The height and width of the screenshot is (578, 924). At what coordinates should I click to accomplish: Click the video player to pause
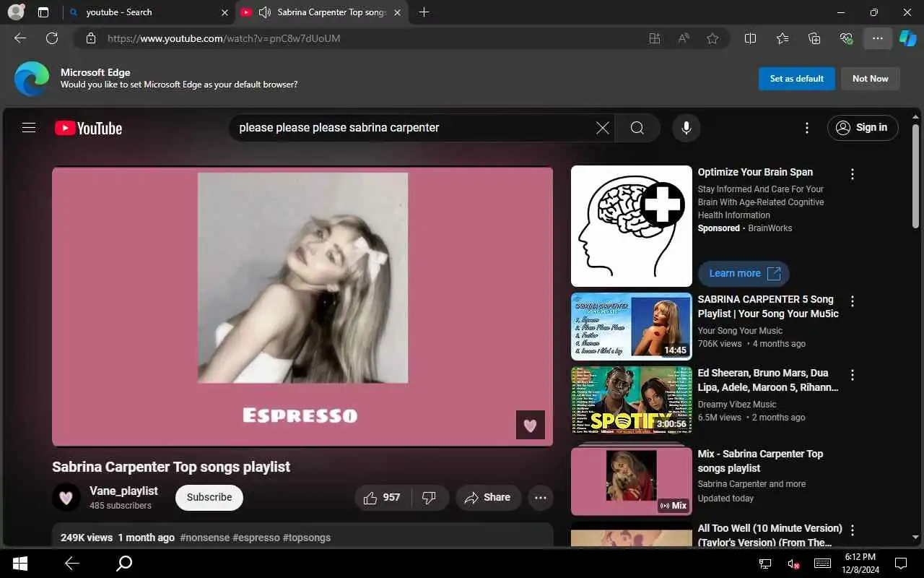(x=302, y=306)
